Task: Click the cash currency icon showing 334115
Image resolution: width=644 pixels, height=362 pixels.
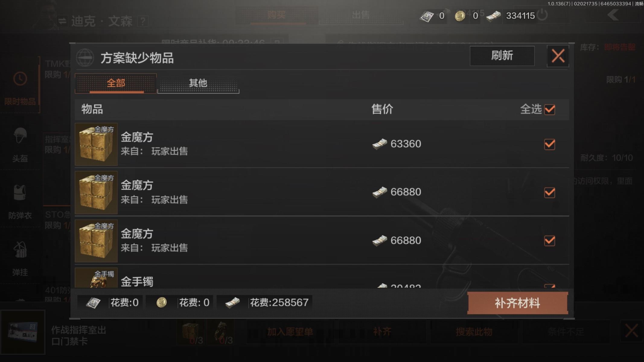Action: pos(493,16)
